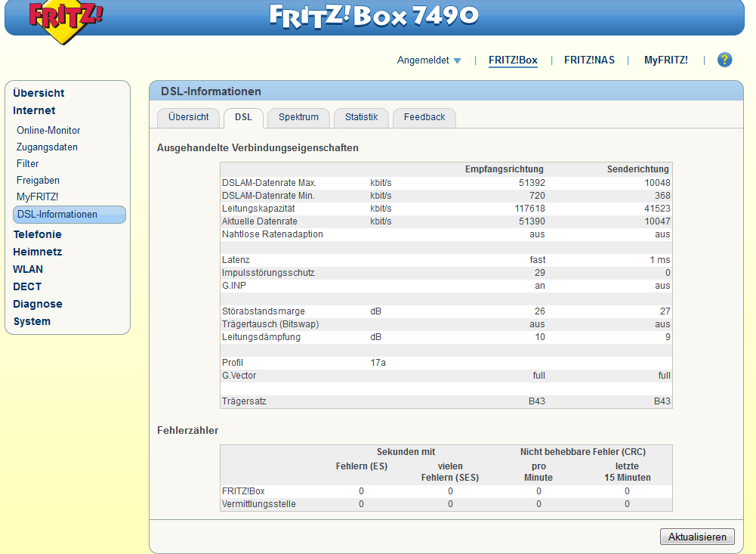Open the help question mark icon

click(724, 60)
